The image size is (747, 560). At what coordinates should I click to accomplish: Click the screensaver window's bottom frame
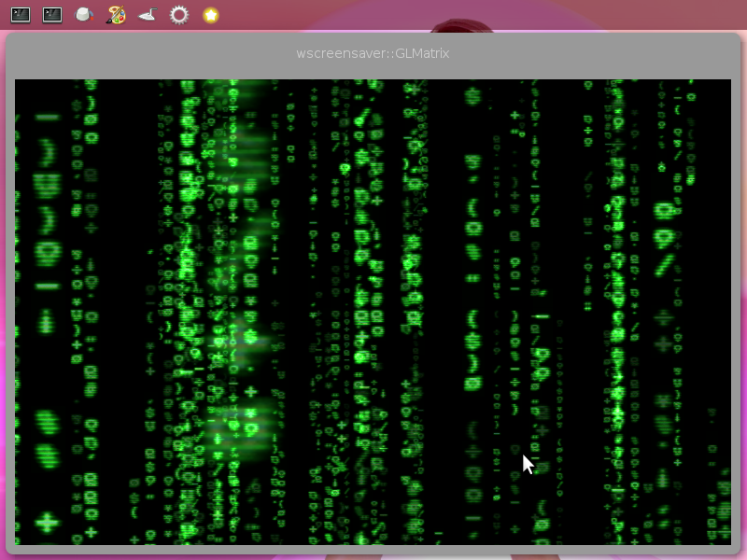(373, 549)
